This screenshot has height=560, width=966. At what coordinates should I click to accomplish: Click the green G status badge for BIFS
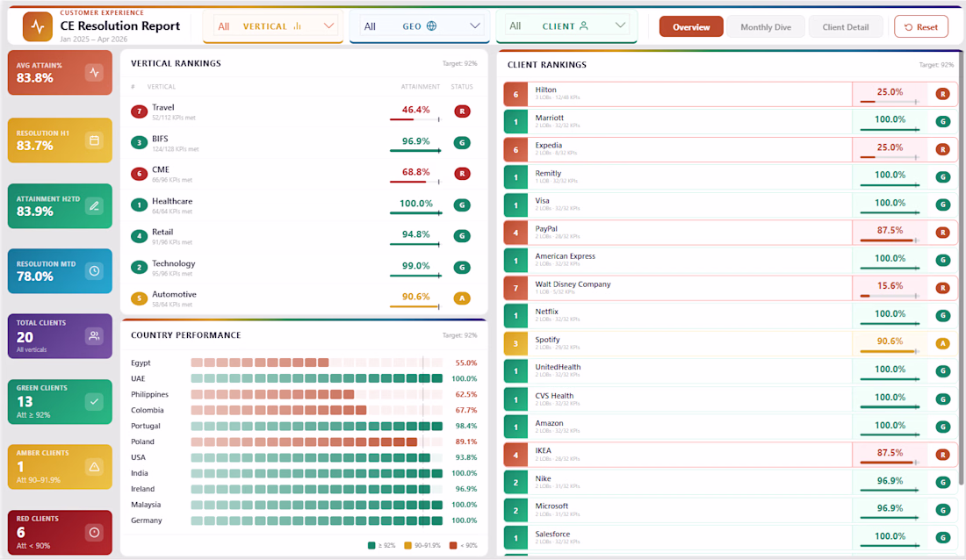[462, 143]
